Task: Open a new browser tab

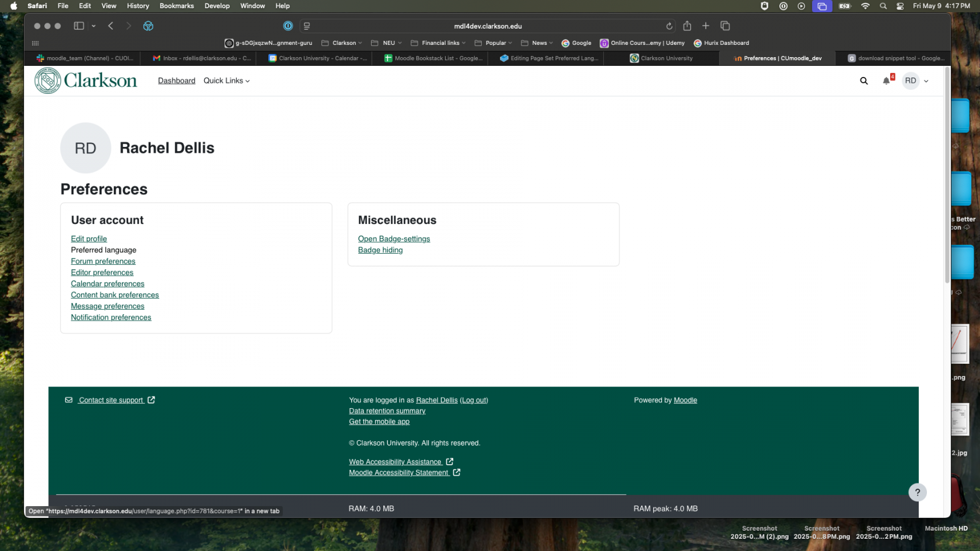Action: coord(706,26)
